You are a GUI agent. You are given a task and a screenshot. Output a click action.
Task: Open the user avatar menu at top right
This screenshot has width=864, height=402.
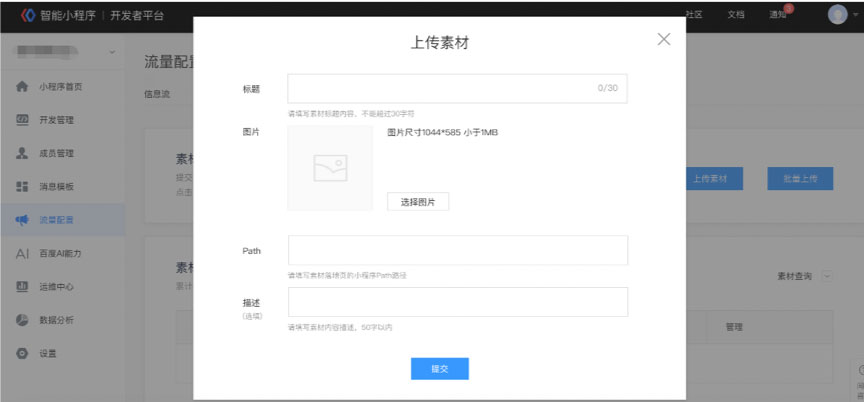tap(838, 15)
